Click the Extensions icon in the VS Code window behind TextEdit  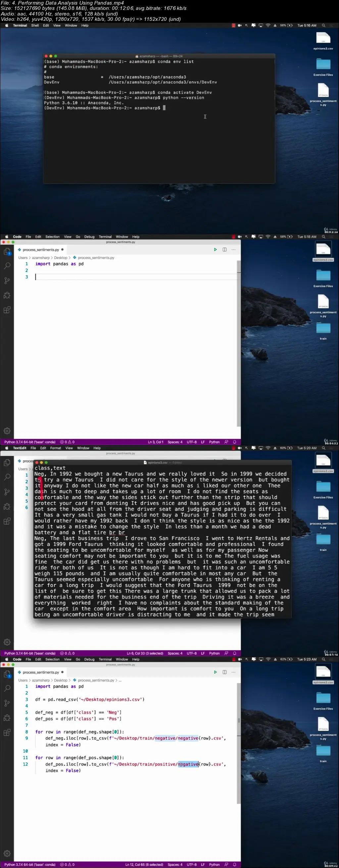tap(7, 521)
